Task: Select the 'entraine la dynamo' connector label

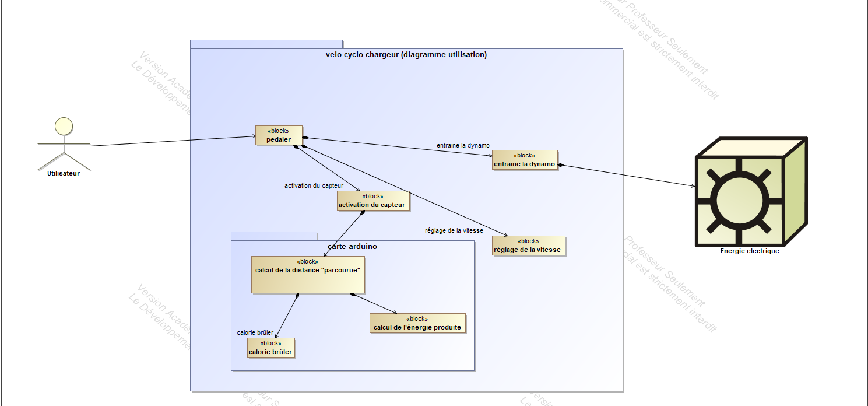Action: coord(463,145)
